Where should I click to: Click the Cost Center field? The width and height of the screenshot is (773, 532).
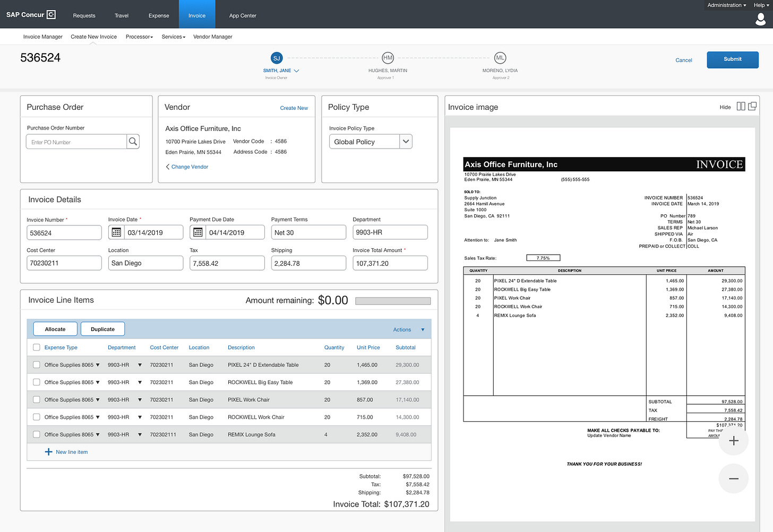pyautogui.click(x=64, y=263)
